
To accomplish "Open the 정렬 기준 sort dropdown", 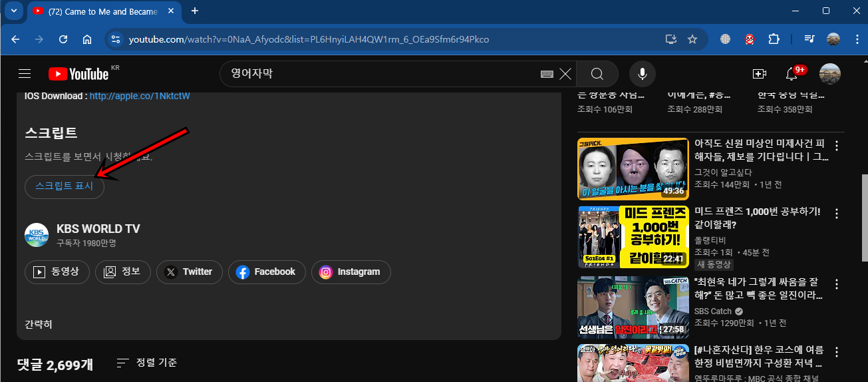I will (147, 363).
